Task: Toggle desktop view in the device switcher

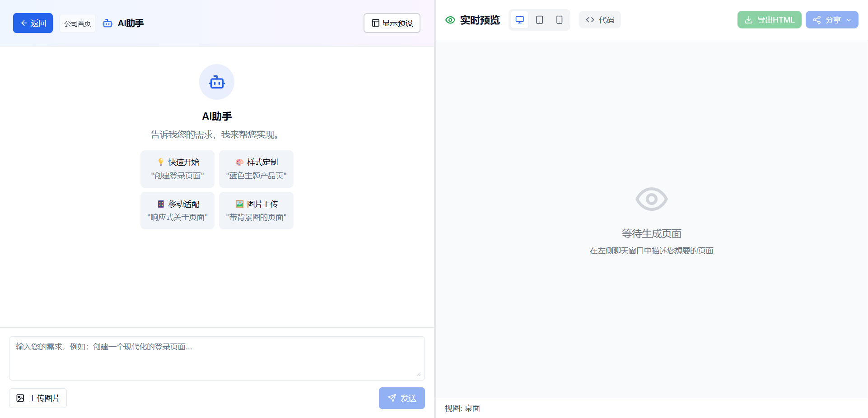Action: [519, 19]
